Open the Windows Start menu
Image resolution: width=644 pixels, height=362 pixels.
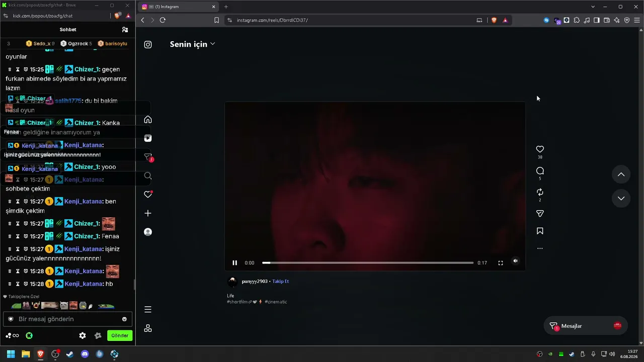pyautogui.click(x=11, y=354)
